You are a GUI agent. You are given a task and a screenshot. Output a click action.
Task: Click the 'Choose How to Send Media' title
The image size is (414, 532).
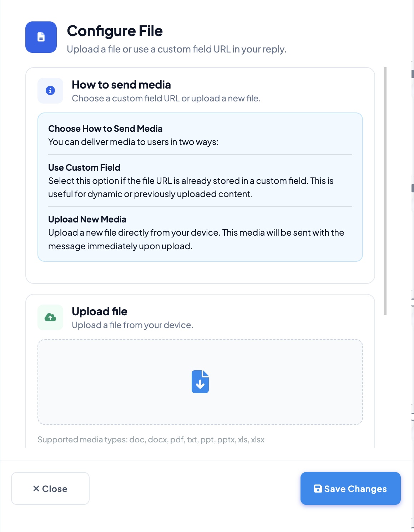[105, 129]
